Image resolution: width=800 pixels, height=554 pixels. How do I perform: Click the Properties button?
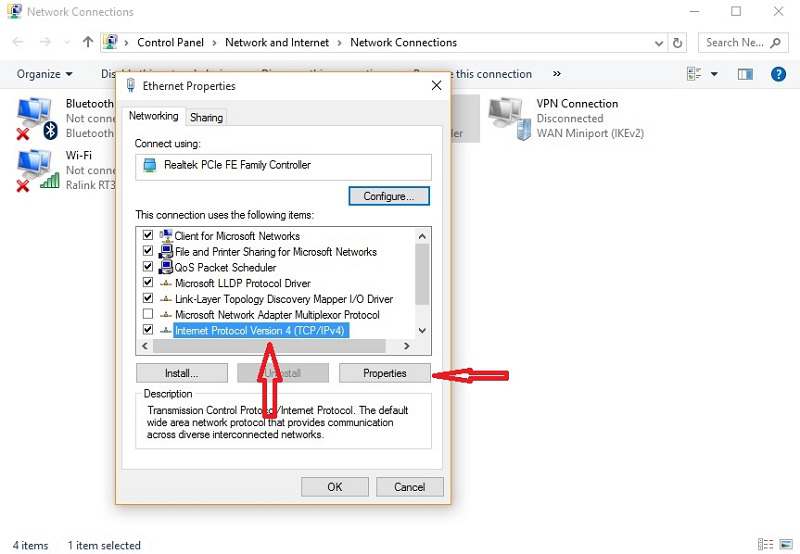pos(385,373)
